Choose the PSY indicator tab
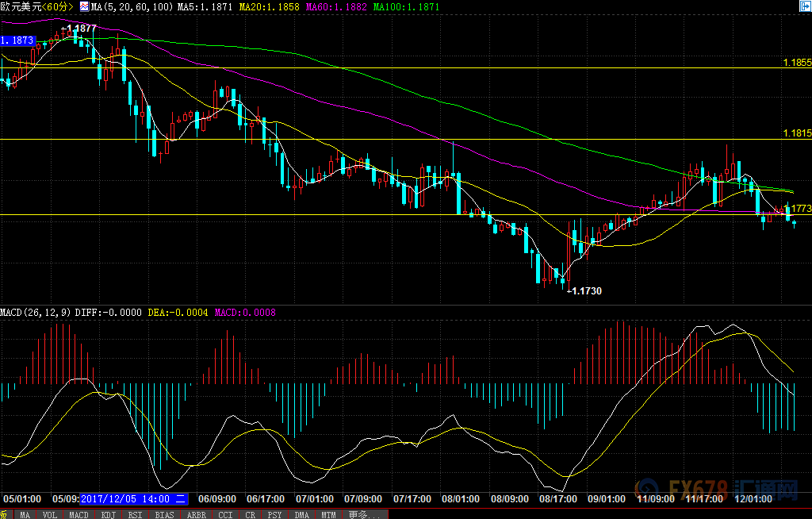 tap(274, 514)
